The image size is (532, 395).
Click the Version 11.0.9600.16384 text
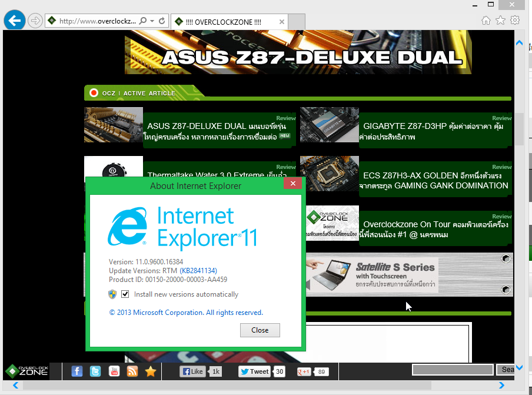(146, 261)
